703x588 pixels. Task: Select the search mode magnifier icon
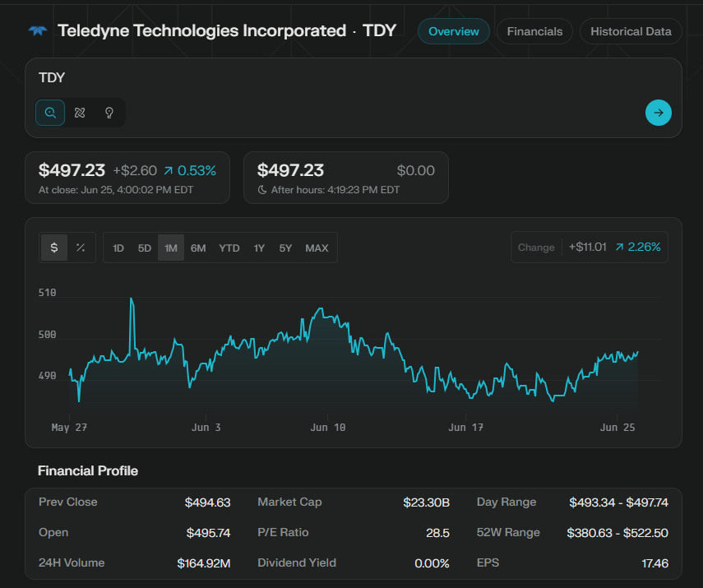pos(50,113)
